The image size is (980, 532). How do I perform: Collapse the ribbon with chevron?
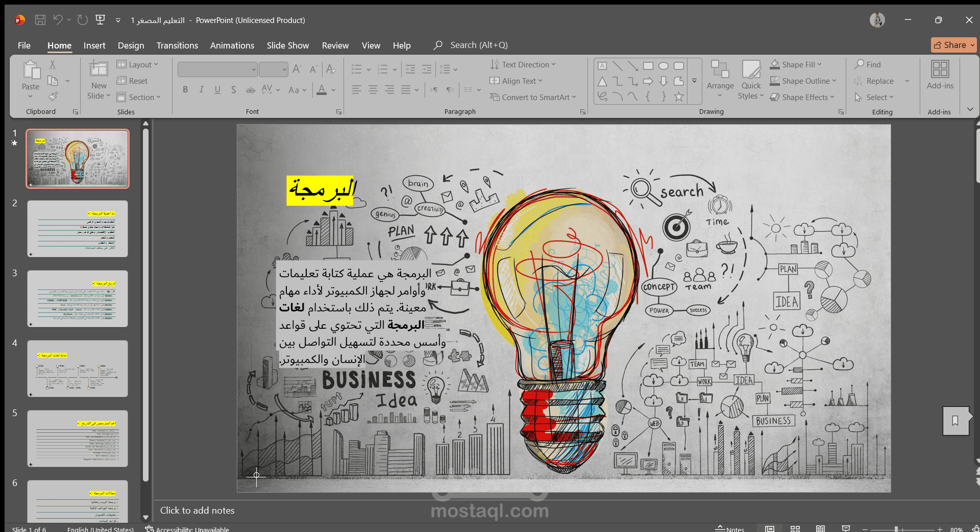[x=970, y=109]
